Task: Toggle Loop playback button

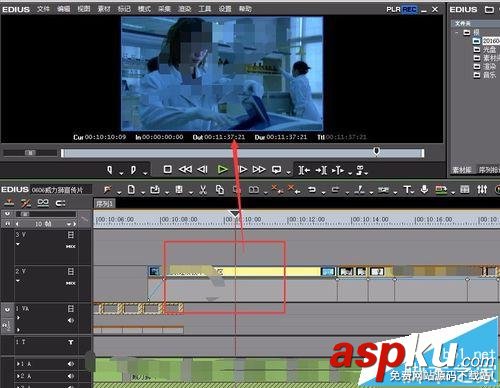Action: pyautogui.click(x=276, y=170)
